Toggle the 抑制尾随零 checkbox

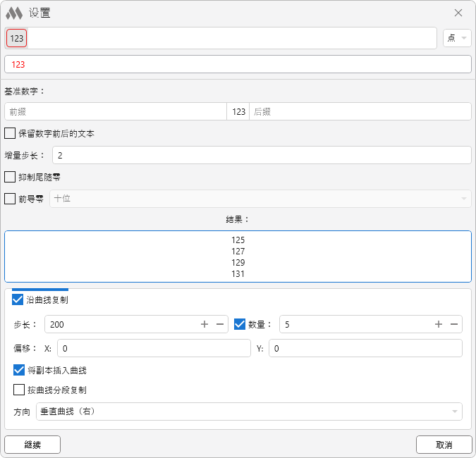coord(10,177)
